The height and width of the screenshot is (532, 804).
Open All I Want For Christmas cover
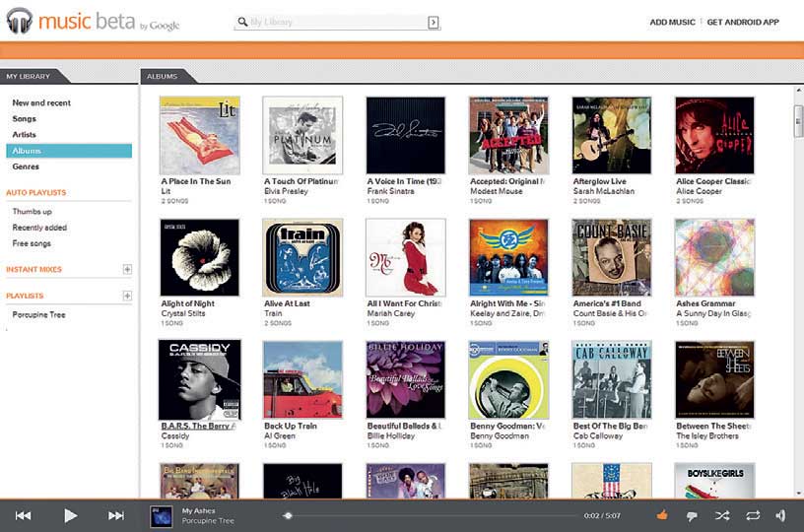tap(406, 257)
